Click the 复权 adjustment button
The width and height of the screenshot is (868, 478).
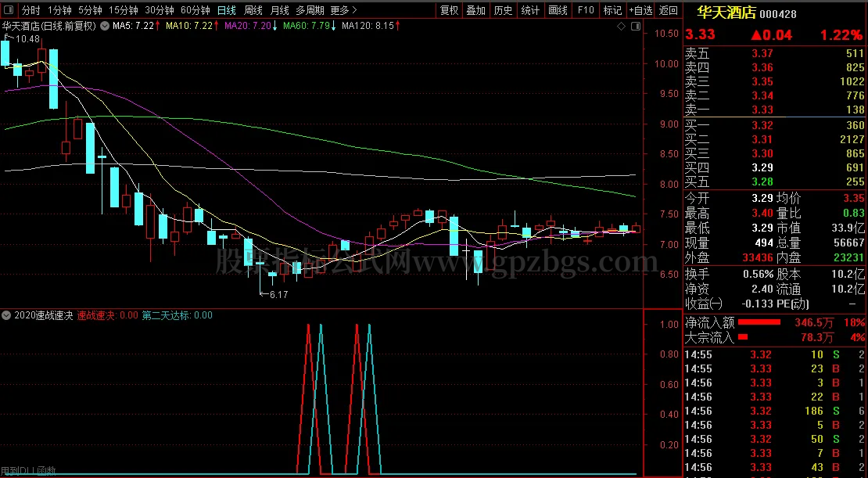[x=449, y=10]
